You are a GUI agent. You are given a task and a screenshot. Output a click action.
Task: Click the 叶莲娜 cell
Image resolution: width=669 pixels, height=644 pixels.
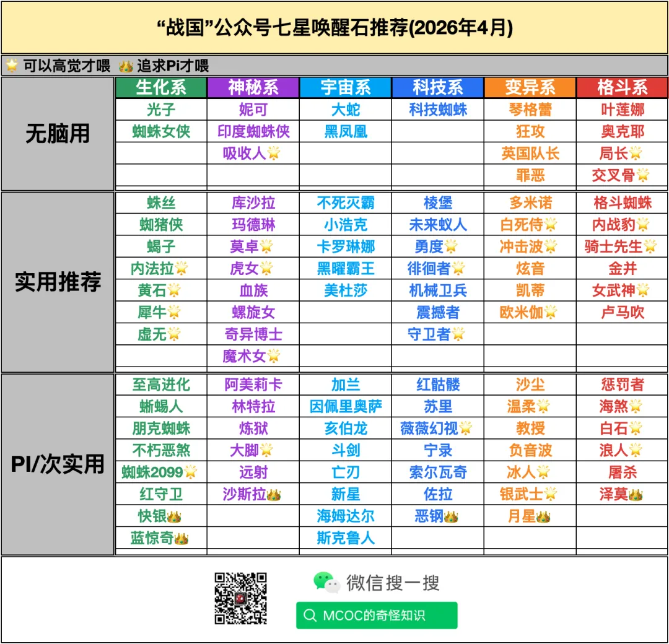pos(622,110)
